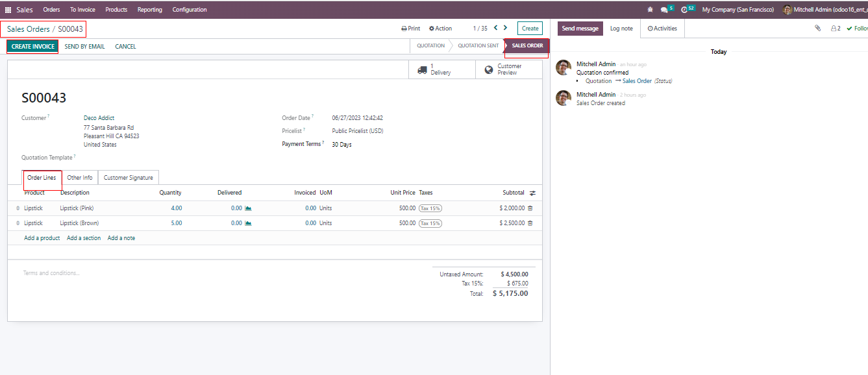Open the optional columns settings icon
Screen dimensions: 868x375
point(532,193)
